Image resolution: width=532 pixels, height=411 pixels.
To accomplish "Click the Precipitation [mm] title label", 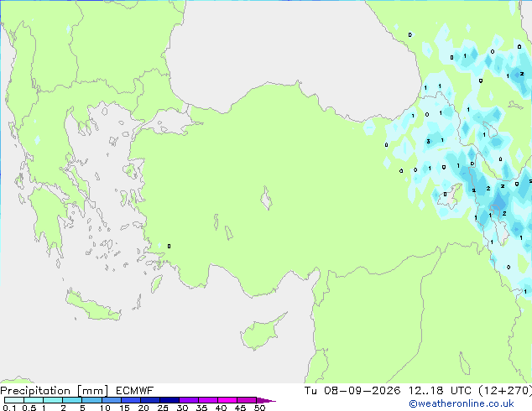I will (55, 391).
